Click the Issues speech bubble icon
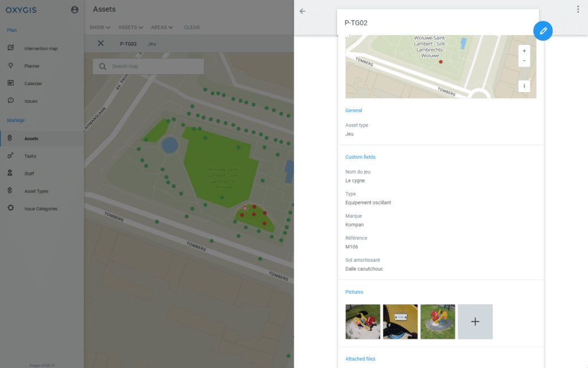This screenshot has height=368, width=588. point(10,100)
